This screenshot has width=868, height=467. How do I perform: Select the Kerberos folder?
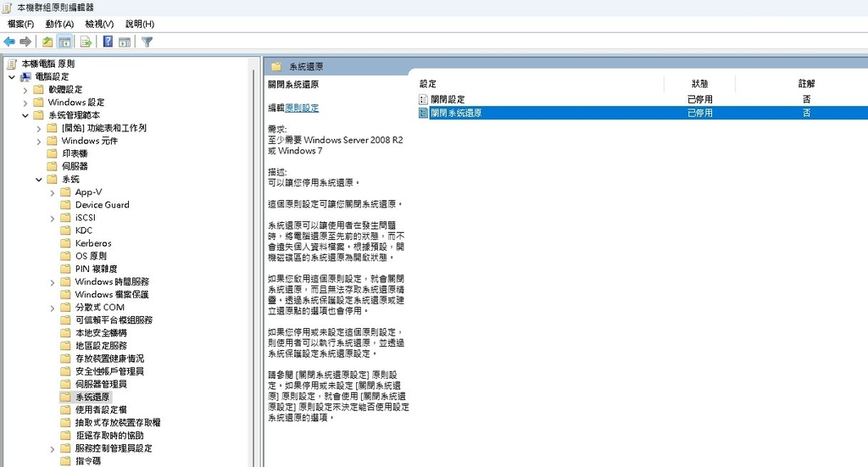(93, 243)
